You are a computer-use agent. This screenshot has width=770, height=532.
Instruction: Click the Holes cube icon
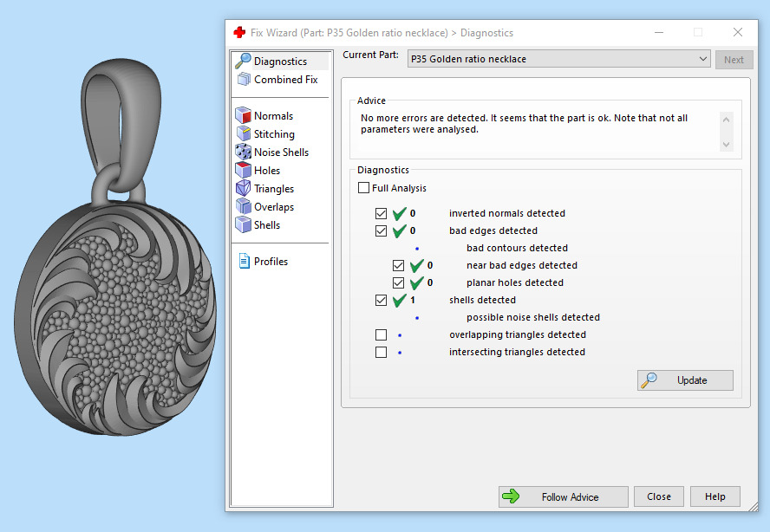(x=243, y=170)
